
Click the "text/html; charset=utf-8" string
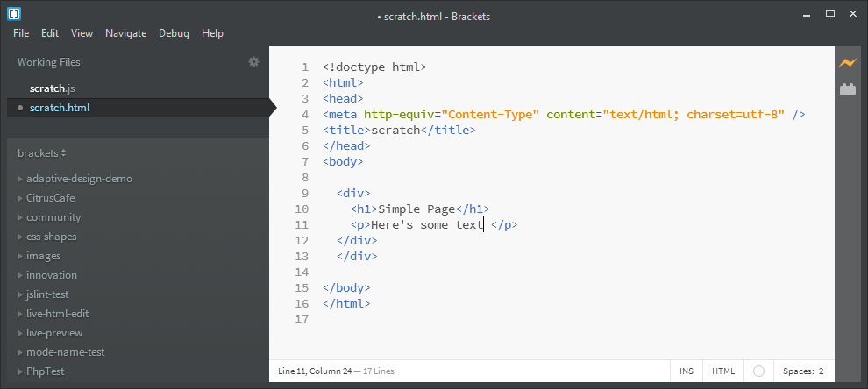[x=694, y=115]
